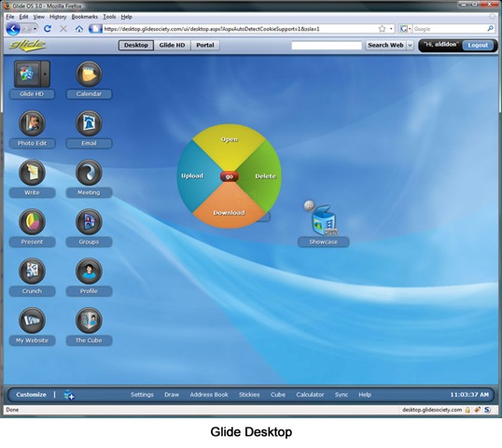Click the add-widget icon beside Customize
The height and width of the screenshot is (448, 502).
pyautogui.click(x=69, y=395)
